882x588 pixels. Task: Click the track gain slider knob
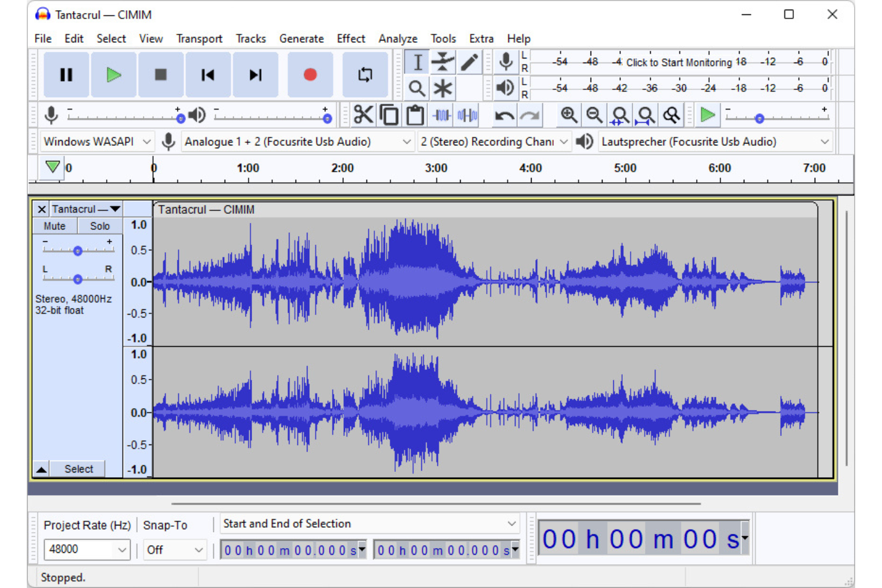coord(77,251)
